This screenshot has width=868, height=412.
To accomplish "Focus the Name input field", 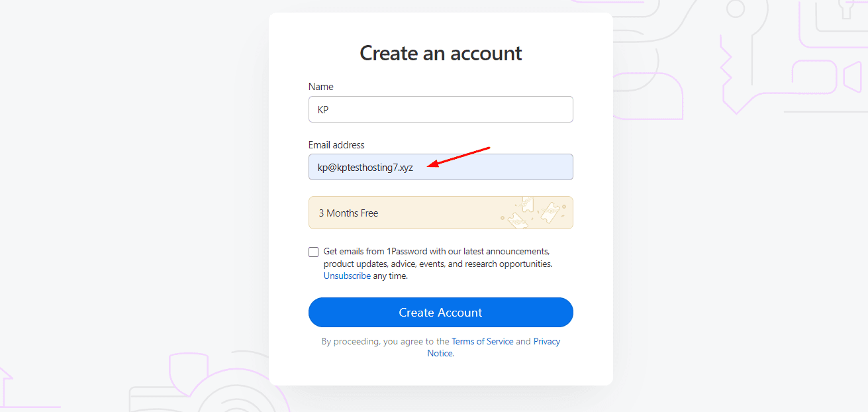I will 440,109.
